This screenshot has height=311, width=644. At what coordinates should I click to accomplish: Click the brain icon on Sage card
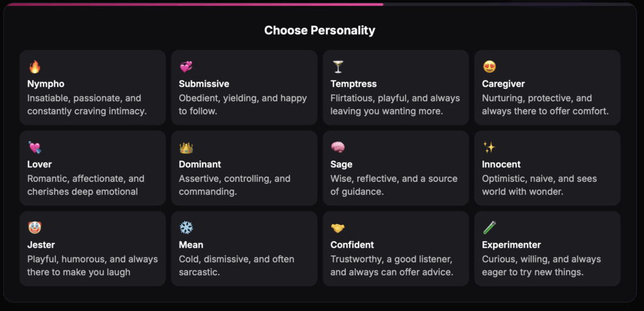[338, 147]
